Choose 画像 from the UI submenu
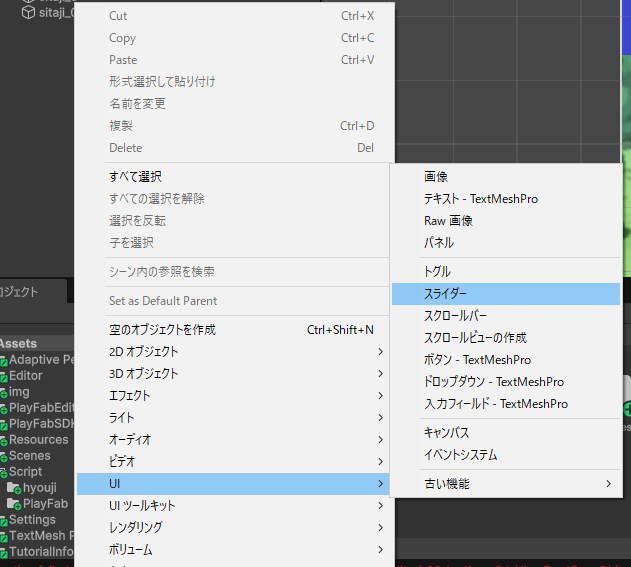Screen dimensions: 631x567 (505, 177)
